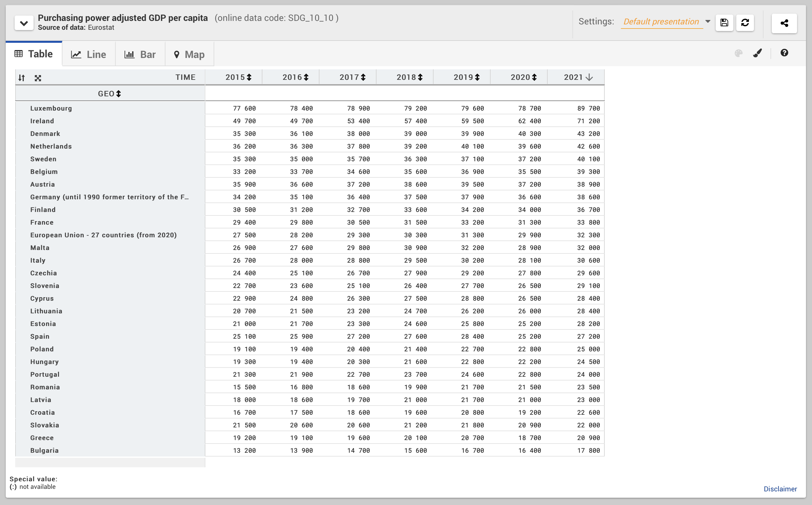Select the Slovenia row label
The height and width of the screenshot is (505, 812).
[45, 286]
